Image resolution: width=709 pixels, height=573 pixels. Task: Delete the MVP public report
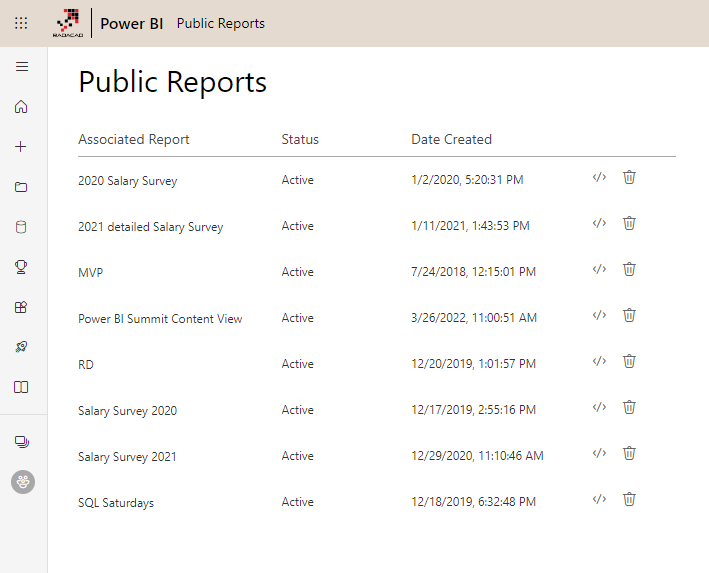(629, 269)
